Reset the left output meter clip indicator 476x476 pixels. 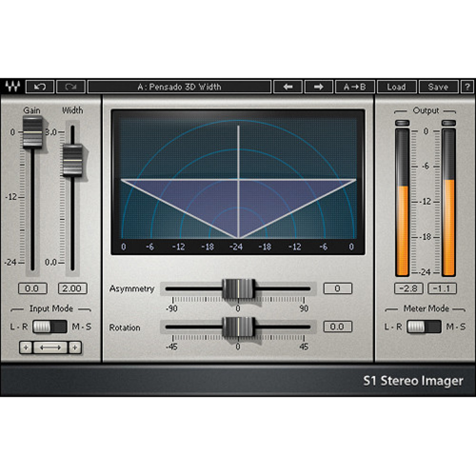click(x=402, y=123)
